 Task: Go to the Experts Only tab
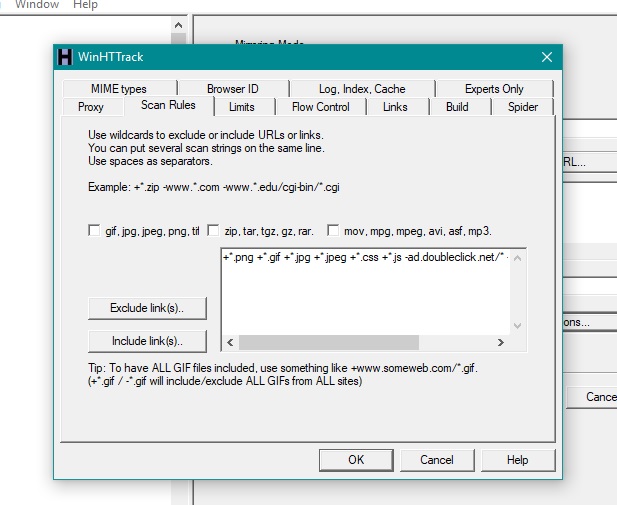(x=493, y=89)
